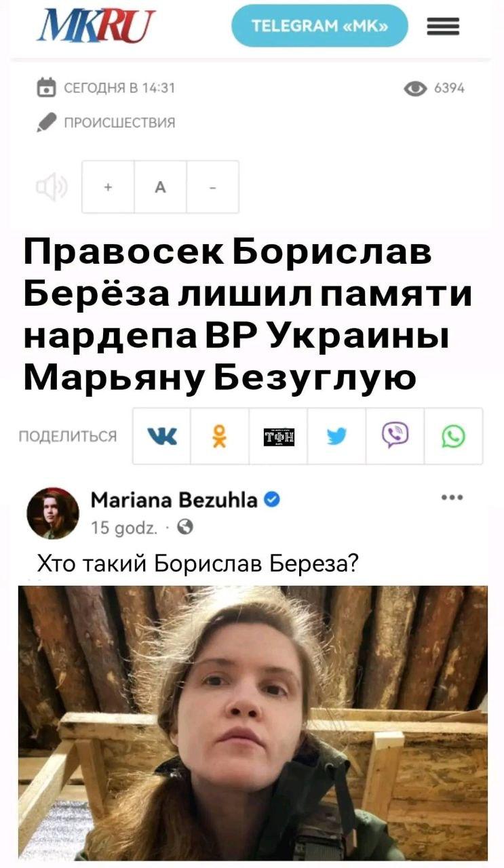
Task: Share article on Odnoklassniki
Action: [220, 436]
